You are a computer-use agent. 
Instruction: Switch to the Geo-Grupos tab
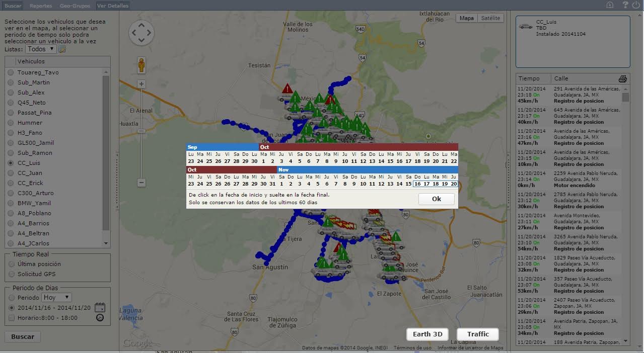75,6
